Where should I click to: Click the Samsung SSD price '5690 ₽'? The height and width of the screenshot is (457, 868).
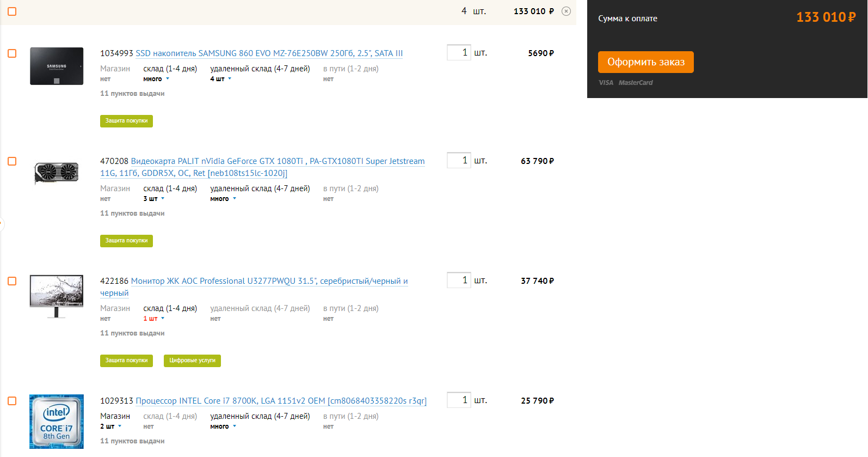(541, 53)
